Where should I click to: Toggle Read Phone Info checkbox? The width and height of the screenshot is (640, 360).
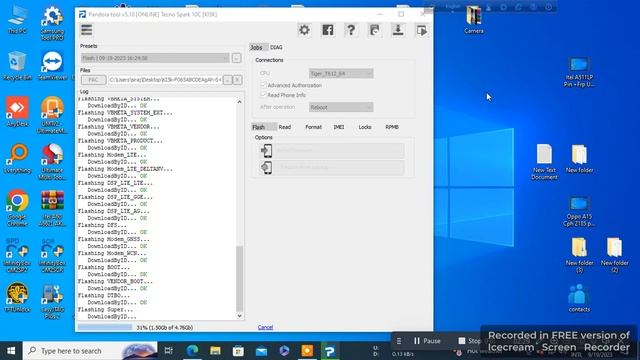pos(263,95)
